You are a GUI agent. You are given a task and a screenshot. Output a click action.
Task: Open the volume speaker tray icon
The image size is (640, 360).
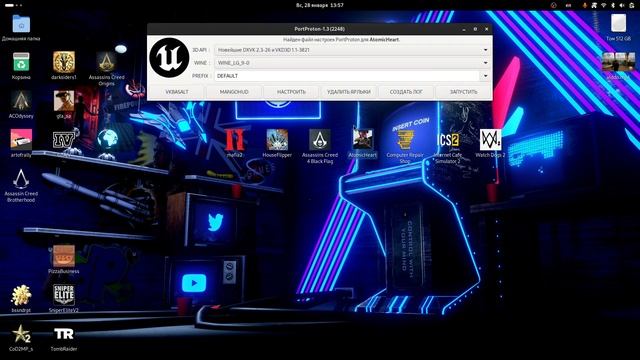622,5
